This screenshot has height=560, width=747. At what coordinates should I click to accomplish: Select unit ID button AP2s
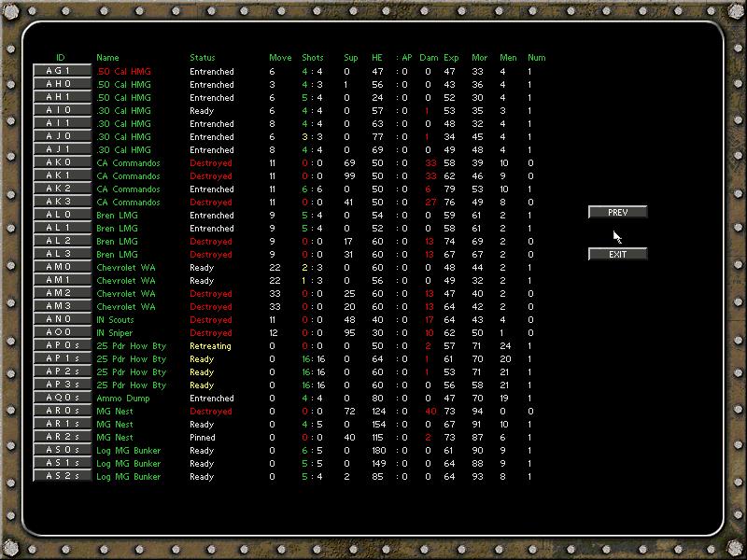pos(63,371)
